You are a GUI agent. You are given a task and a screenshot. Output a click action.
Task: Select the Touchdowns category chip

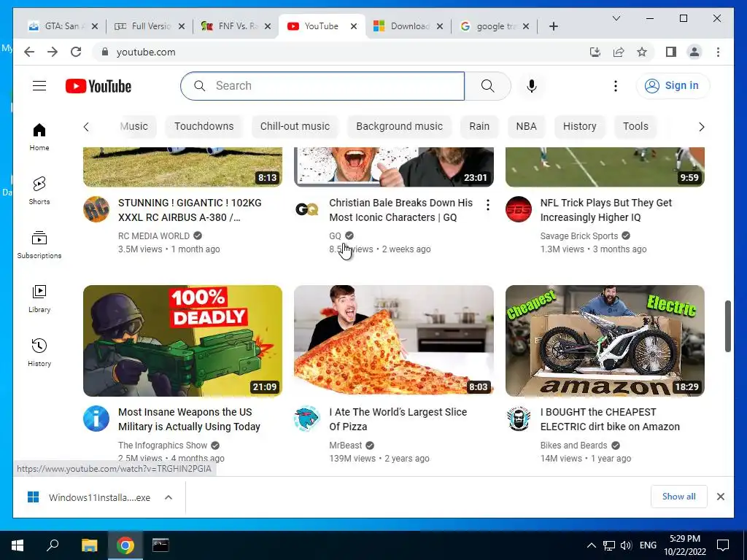coord(204,126)
